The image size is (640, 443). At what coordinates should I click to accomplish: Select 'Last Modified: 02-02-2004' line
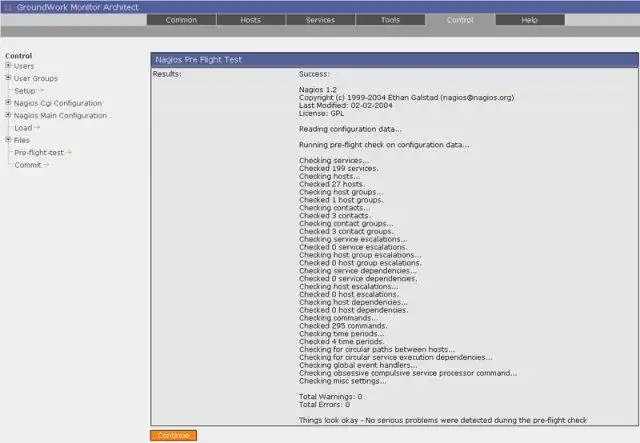point(346,105)
